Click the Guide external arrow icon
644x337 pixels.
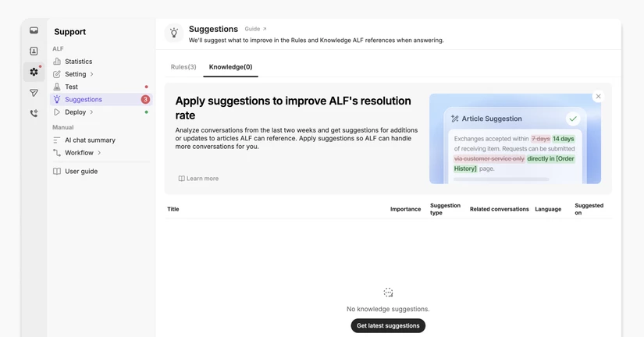point(265,29)
